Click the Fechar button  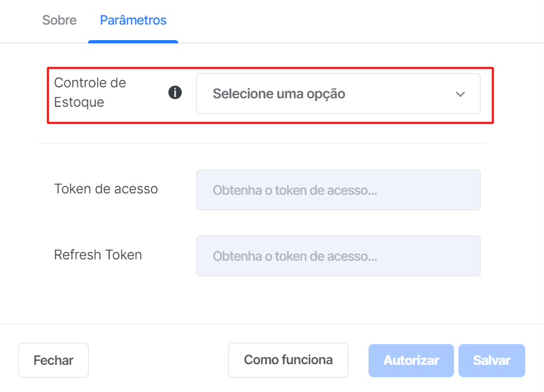(53, 360)
